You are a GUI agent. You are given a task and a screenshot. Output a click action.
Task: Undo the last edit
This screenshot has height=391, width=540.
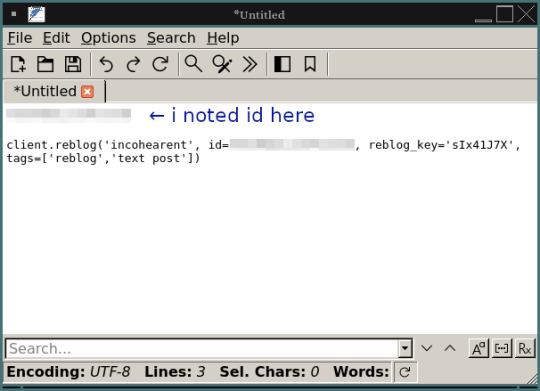106,64
